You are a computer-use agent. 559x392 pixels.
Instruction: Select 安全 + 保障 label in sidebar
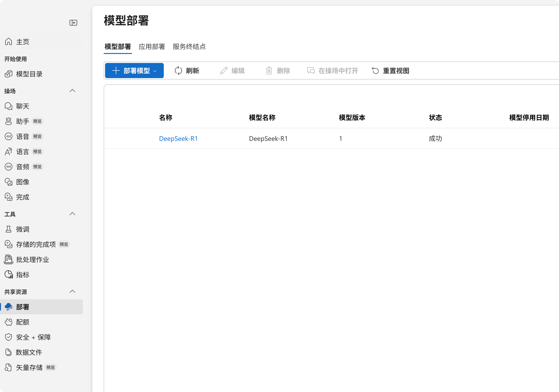click(x=33, y=337)
